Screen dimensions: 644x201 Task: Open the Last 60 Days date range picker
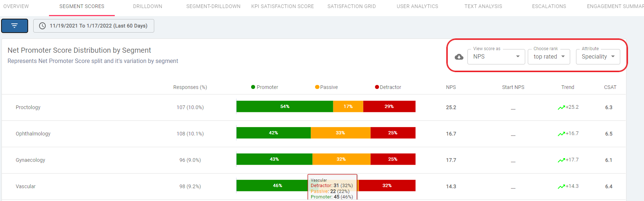point(94,26)
